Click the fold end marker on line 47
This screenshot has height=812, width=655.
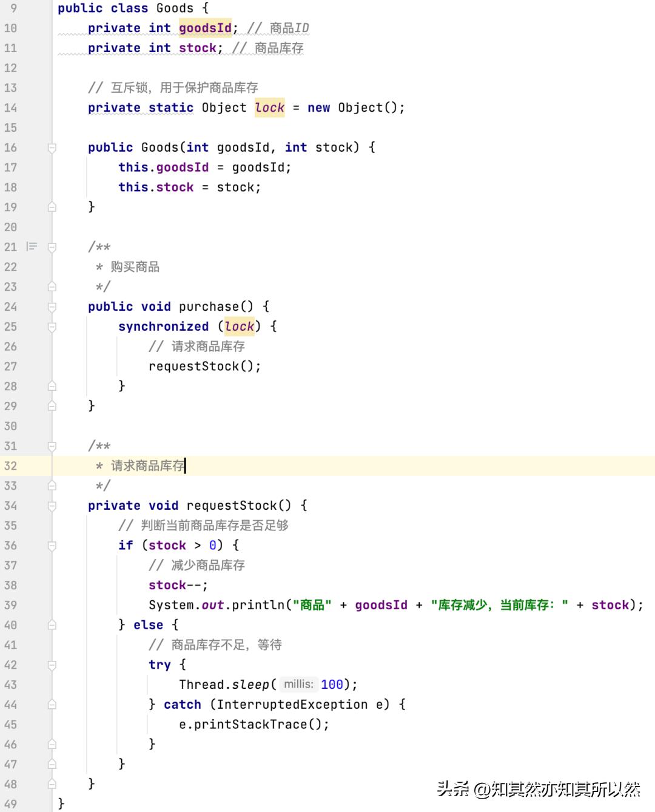(x=52, y=765)
